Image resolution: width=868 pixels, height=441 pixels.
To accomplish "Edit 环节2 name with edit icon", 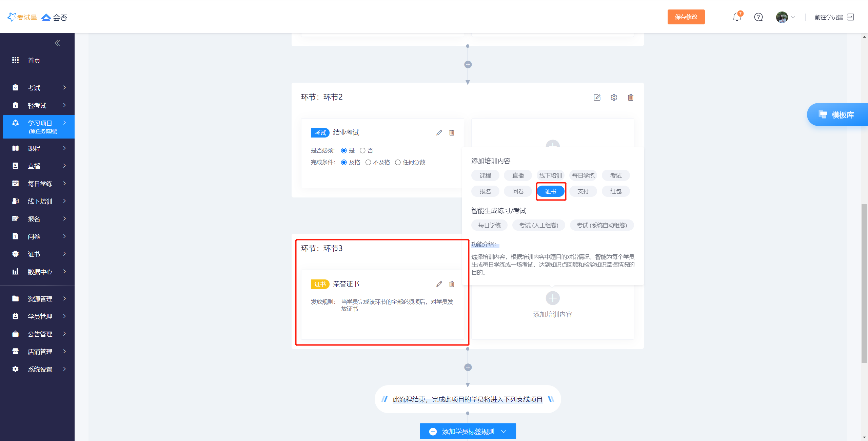I will pyautogui.click(x=597, y=98).
